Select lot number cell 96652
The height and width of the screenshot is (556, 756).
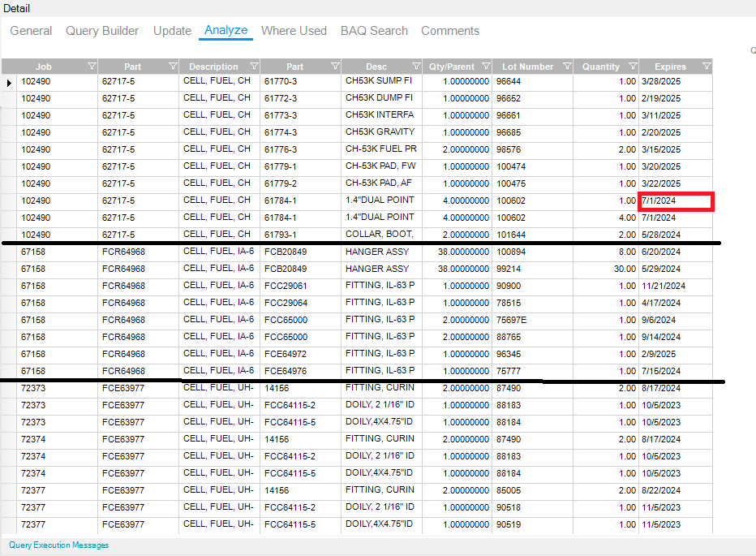[x=532, y=98]
